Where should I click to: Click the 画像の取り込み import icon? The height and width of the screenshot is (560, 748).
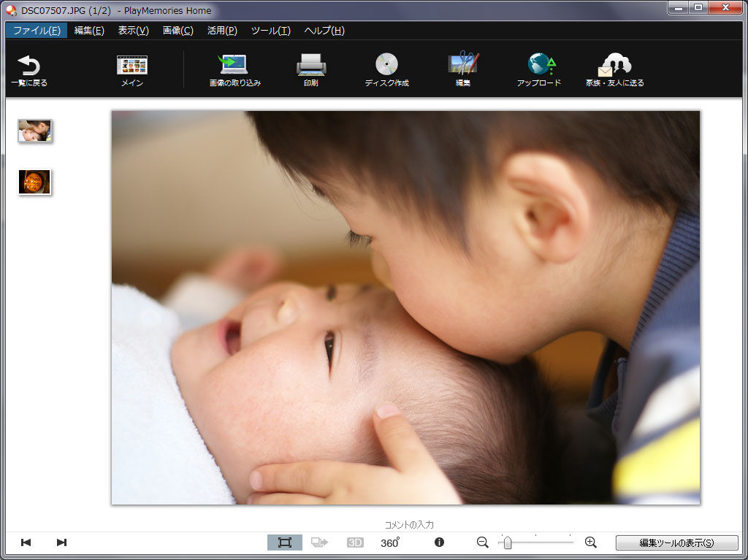click(x=234, y=66)
